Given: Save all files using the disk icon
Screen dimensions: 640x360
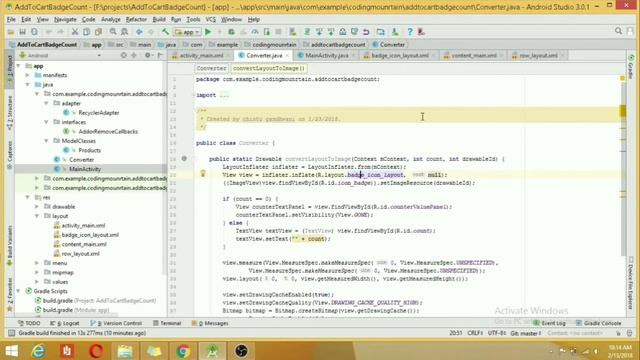Looking at the screenshot, I should tap(22, 32).
